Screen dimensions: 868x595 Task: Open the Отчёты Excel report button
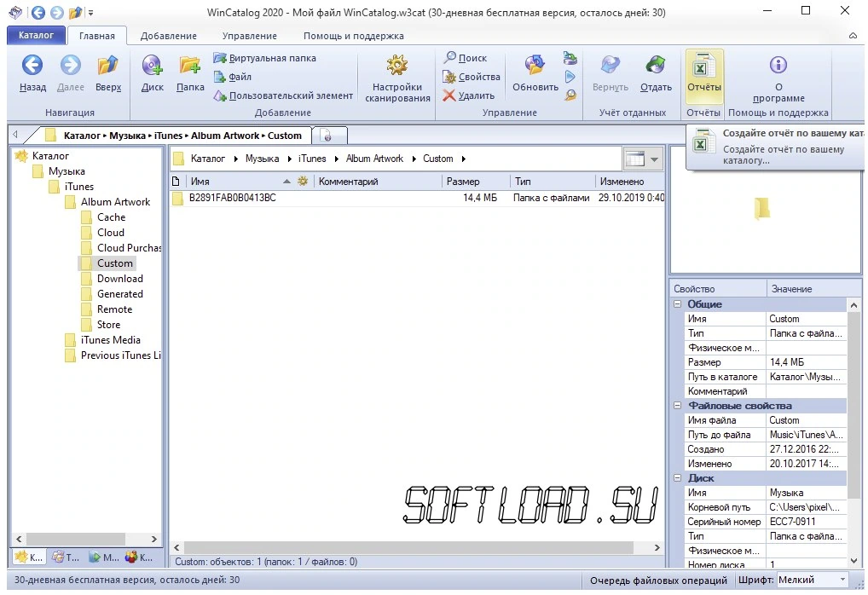[x=704, y=75]
